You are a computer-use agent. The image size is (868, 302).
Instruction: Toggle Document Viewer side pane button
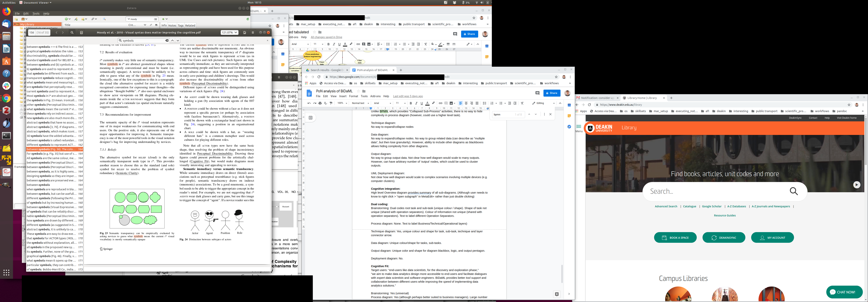coord(81,33)
